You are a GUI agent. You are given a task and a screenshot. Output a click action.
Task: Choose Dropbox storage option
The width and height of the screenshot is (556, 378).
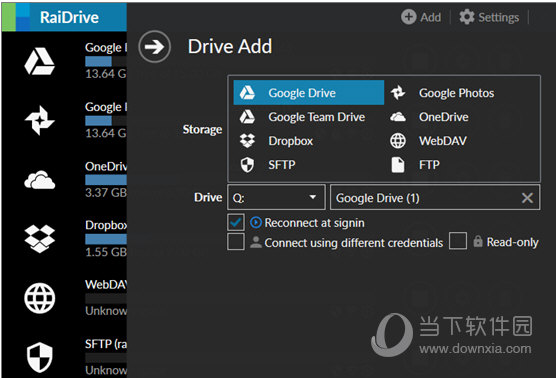308,140
